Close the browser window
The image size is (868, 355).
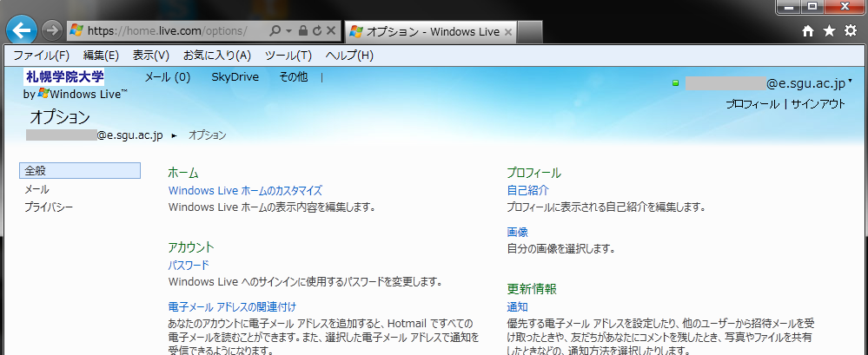click(x=845, y=7)
